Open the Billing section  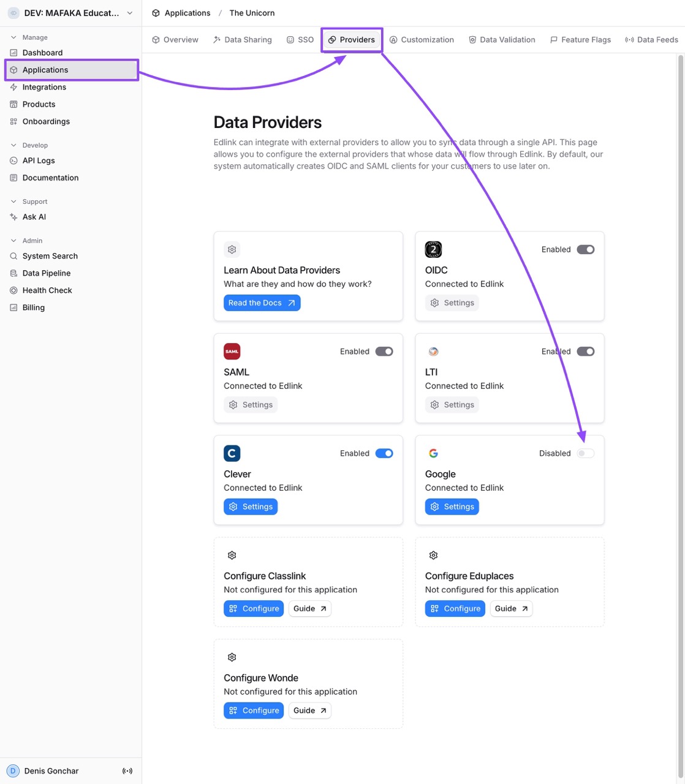(x=33, y=307)
